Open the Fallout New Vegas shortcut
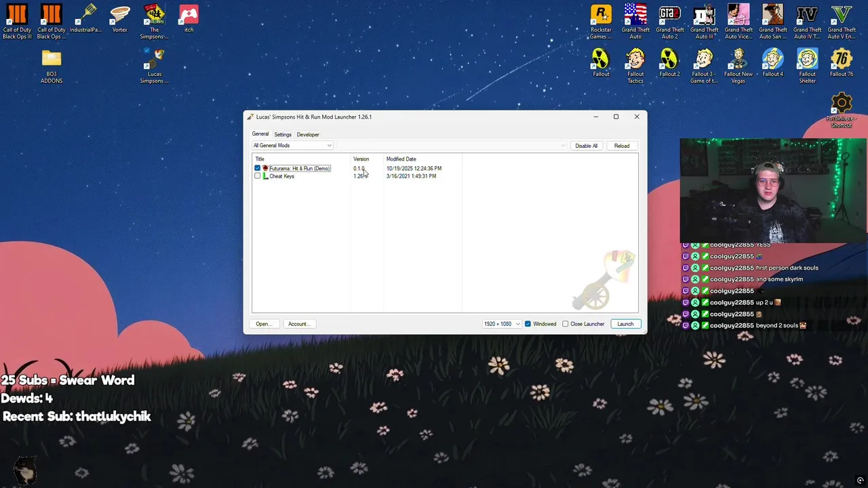The width and height of the screenshot is (868, 488). [x=738, y=66]
